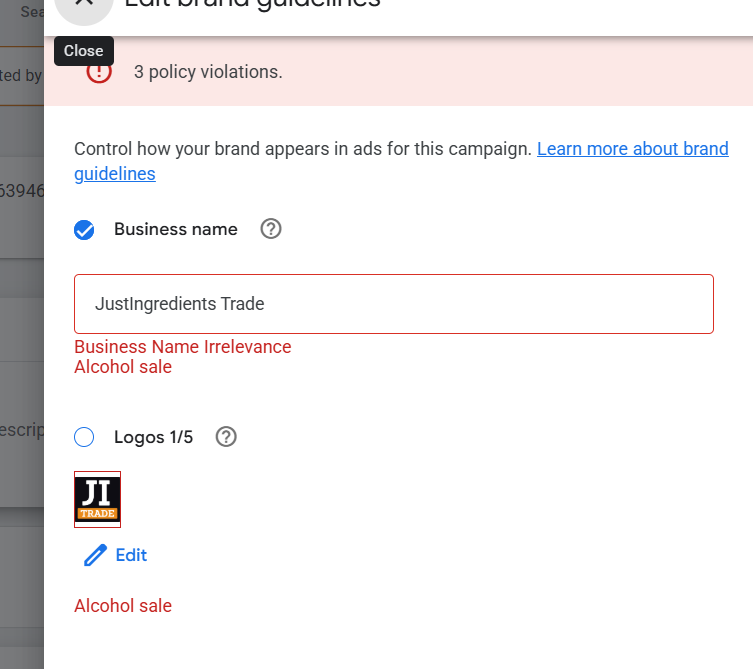This screenshot has height=669, width=753.
Task: Click the business name input field
Action: pyautogui.click(x=394, y=304)
